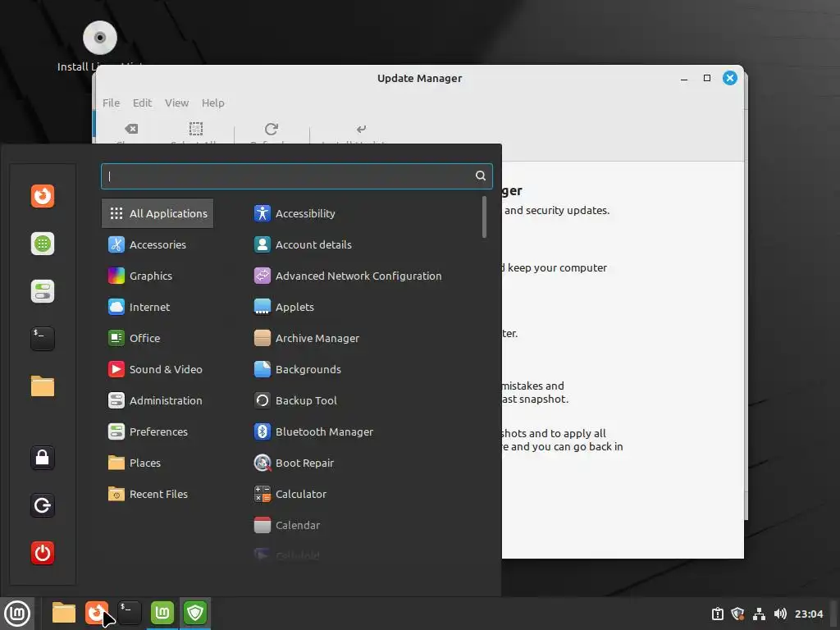Image resolution: width=840 pixels, height=630 pixels.
Task: Open Edit menu in Update Manager
Action: tap(142, 103)
